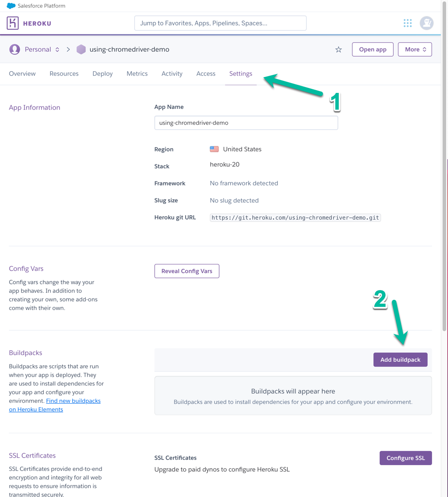Open the Access tab
This screenshot has width=448, height=497.
(205, 73)
